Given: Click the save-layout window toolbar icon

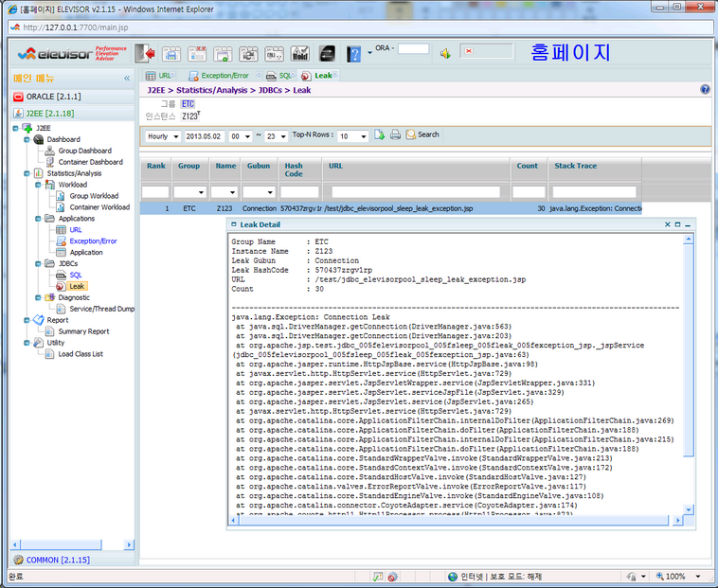Looking at the screenshot, I should point(171,54).
